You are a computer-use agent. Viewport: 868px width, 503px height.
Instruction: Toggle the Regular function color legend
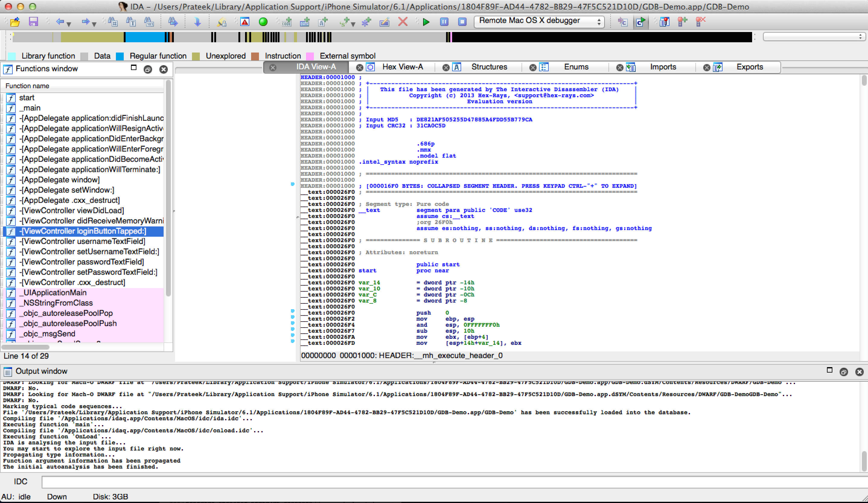point(121,56)
